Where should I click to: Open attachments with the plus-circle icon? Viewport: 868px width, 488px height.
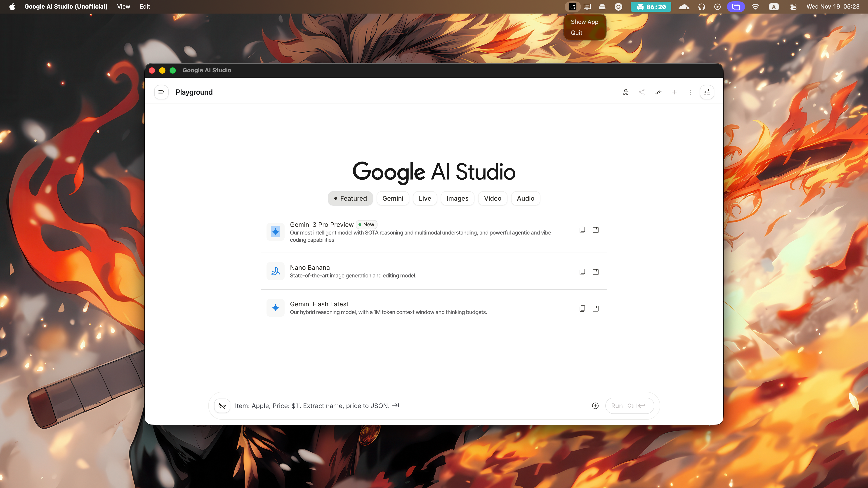pos(595,406)
